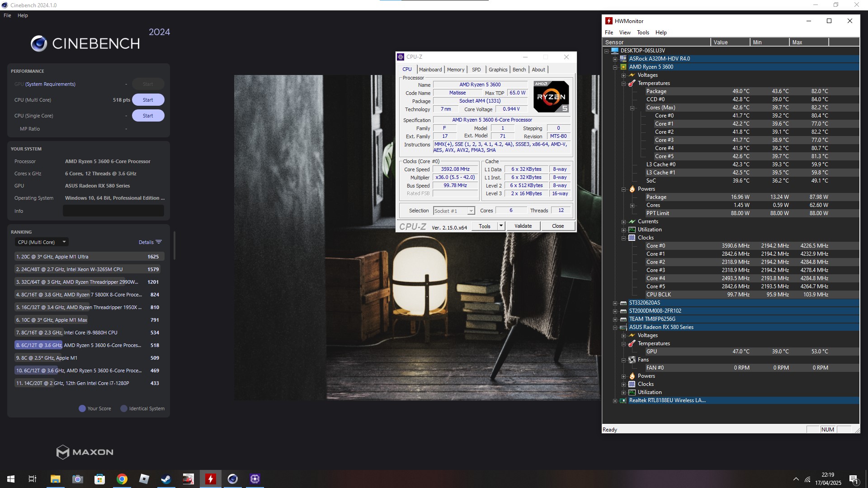The width and height of the screenshot is (868, 488).
Task: Click the HWMonitor Max column header
Action: pos(809,42)
